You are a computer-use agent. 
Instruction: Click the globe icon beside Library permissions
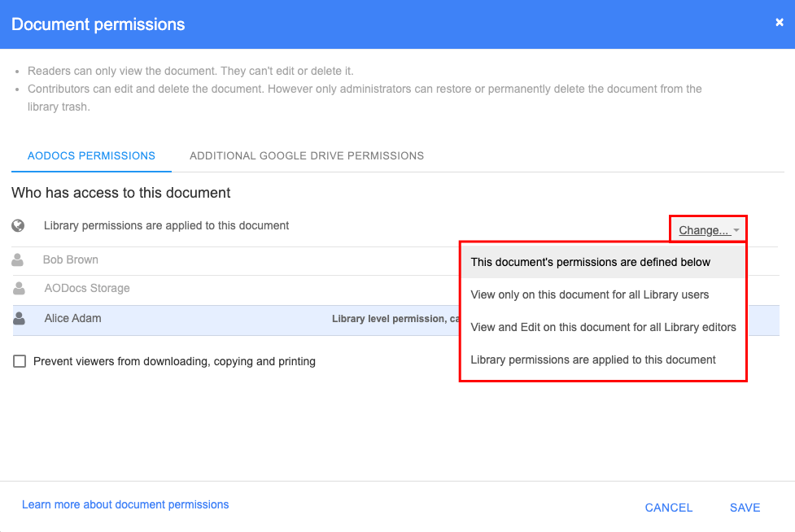point(18,225)
